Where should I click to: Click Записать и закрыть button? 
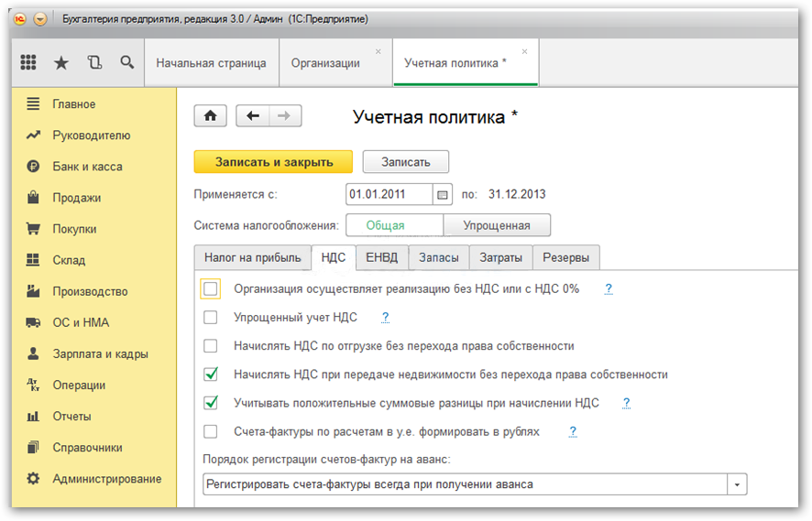tap(272, 162)
